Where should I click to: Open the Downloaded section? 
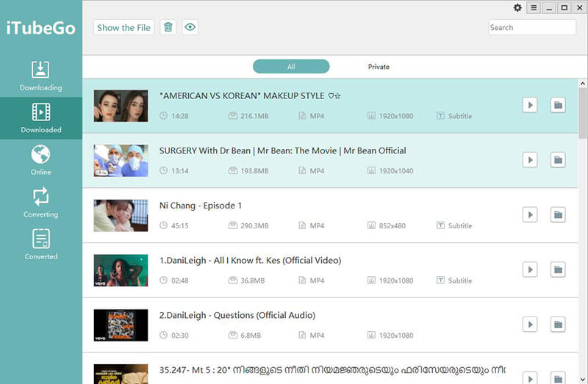(41, 118)
